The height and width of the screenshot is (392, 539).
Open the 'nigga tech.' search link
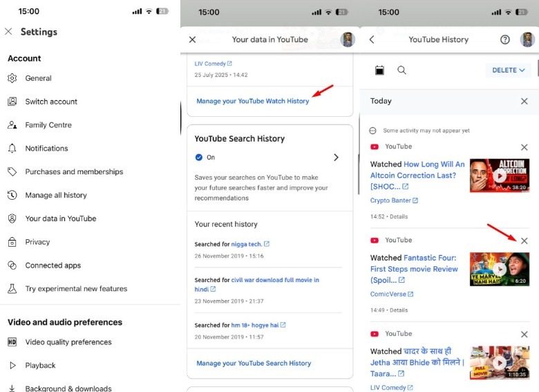[250, 244]
